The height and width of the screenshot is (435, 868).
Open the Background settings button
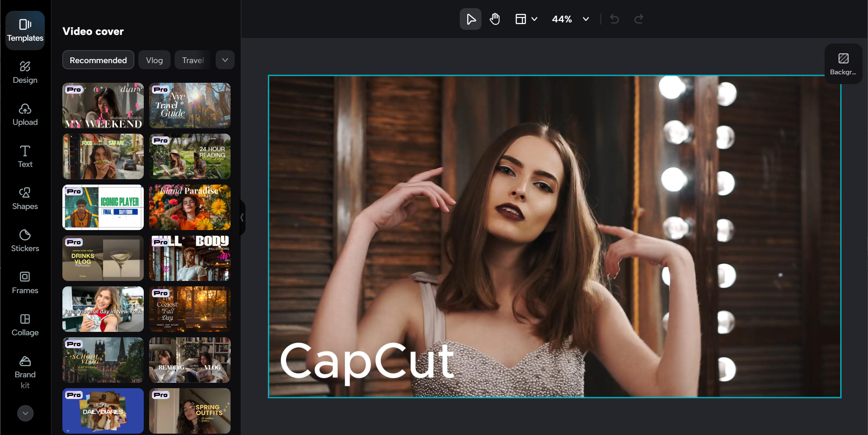(843, 64)
